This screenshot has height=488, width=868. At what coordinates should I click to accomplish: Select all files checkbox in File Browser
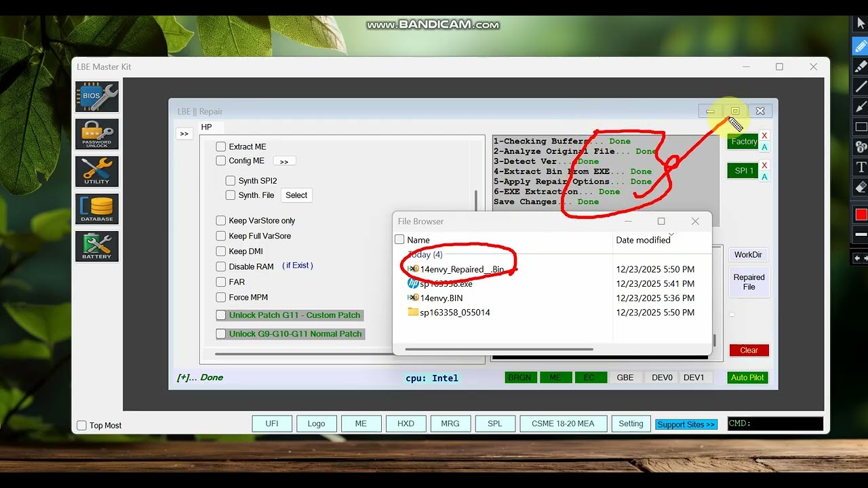click(399, 239)
